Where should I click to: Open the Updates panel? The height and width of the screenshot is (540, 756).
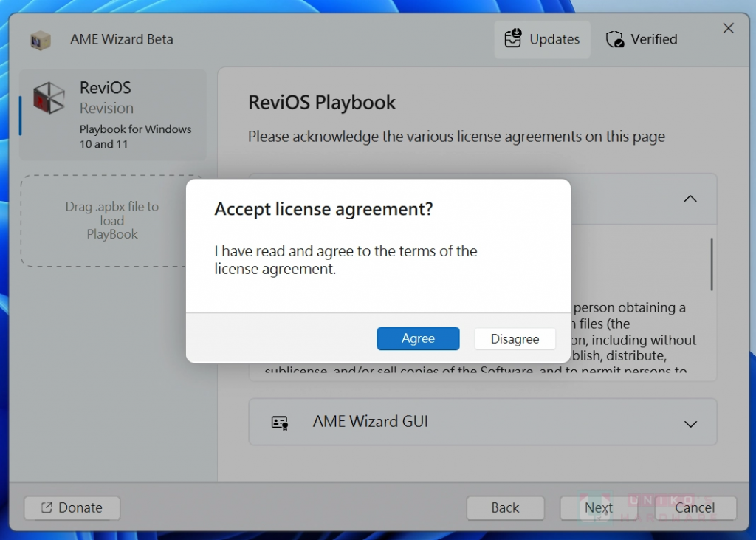click(x=542, y=40)
